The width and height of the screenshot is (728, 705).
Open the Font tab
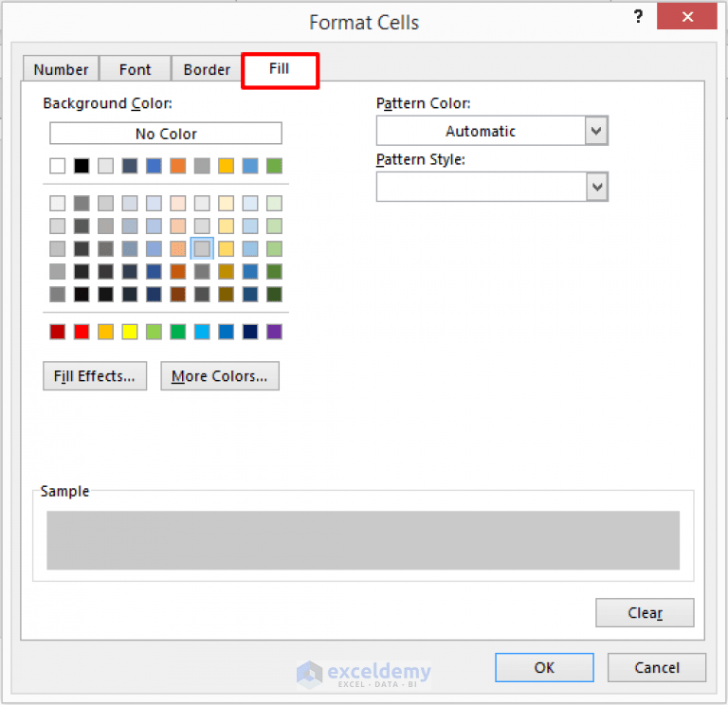(136, 69)
